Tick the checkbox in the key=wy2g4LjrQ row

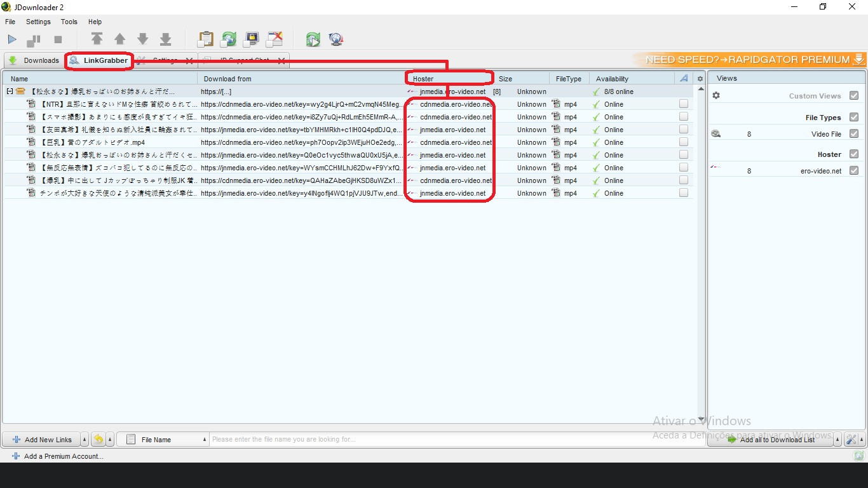click(684, 104)
